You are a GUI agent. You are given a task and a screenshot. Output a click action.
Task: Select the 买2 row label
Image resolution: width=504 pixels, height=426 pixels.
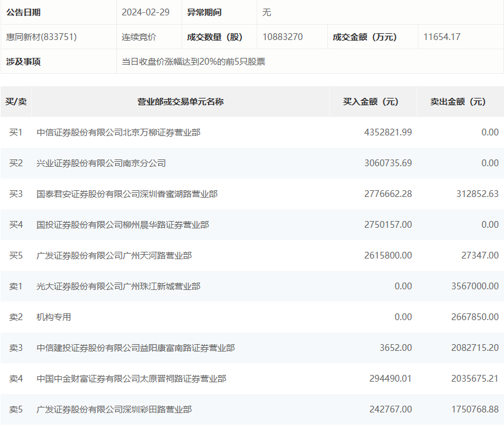pyautogui.click(x=16, y=163)
